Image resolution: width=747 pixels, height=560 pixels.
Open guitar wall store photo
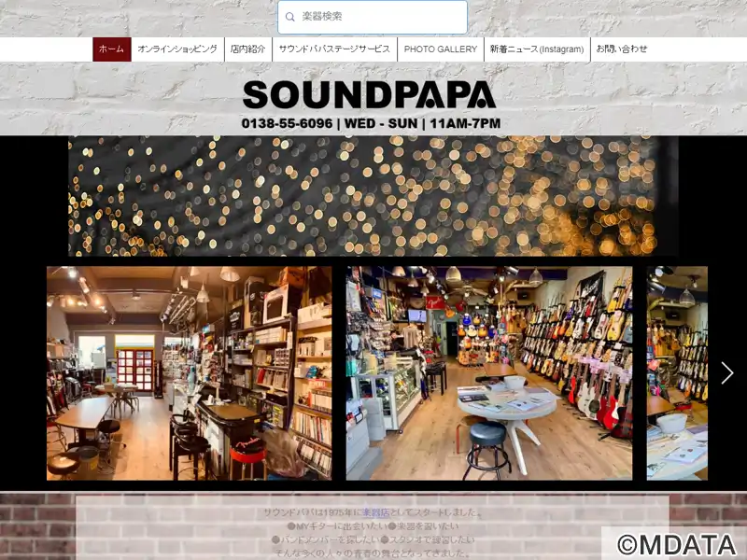(x=489, y=372)
